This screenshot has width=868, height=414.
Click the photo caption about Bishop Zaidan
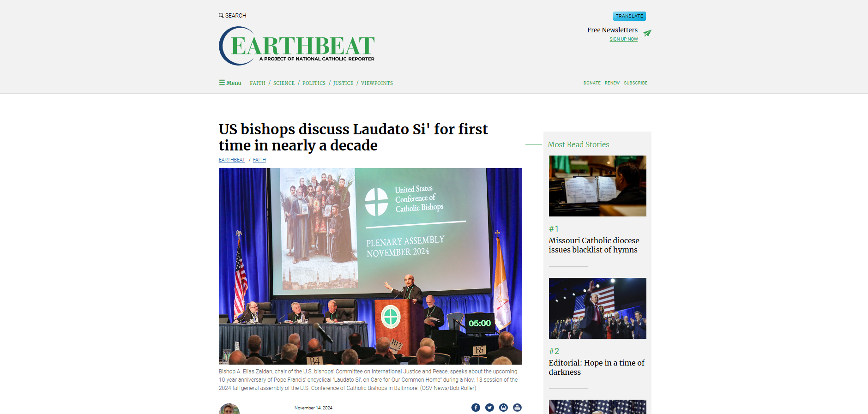[368, 380]
